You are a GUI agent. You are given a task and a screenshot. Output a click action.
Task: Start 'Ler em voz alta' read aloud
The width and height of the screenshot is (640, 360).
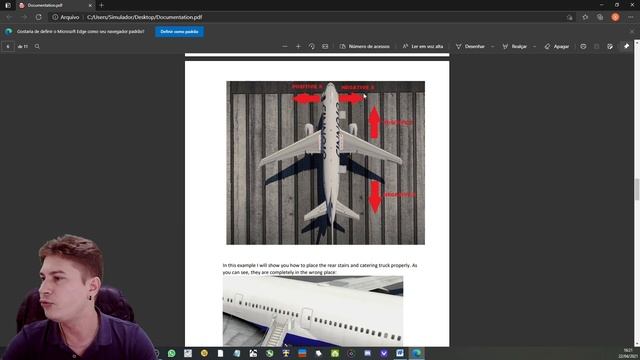tap(423, 47)
